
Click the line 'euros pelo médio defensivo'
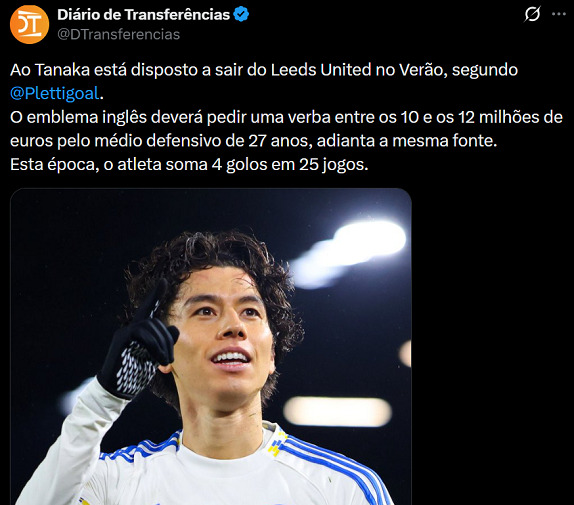[254, 141]
